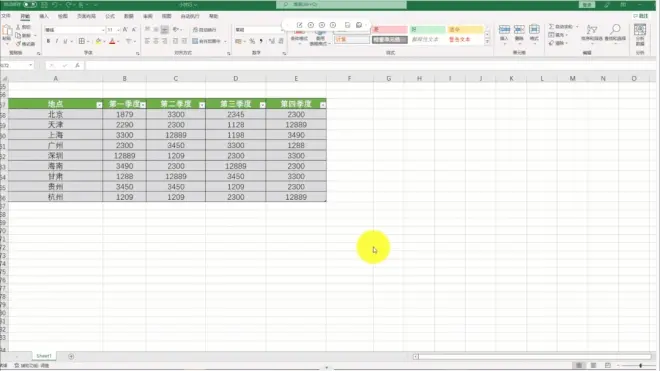The height and width of the screenshot is (371, 660).
Task: Switch to Page Layout view in status bar
Action: pyautogui.click(x=593, y=366)
